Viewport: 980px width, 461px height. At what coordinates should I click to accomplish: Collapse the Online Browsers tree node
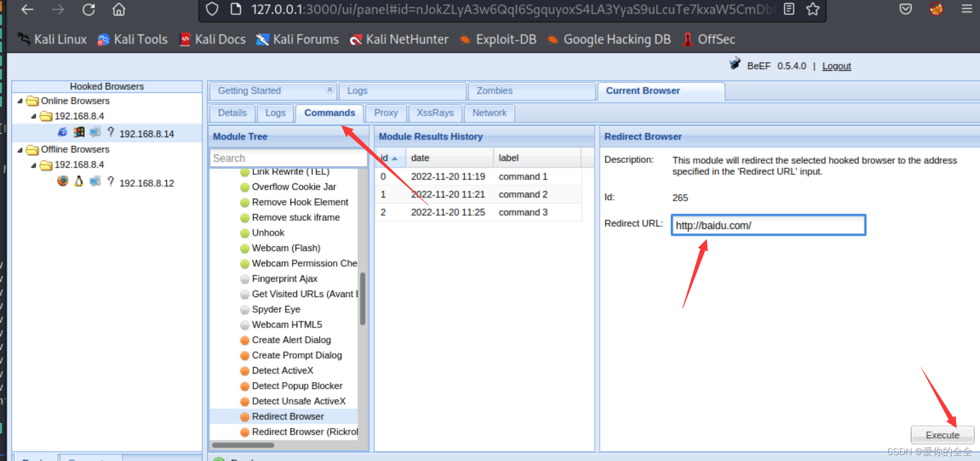20,101
